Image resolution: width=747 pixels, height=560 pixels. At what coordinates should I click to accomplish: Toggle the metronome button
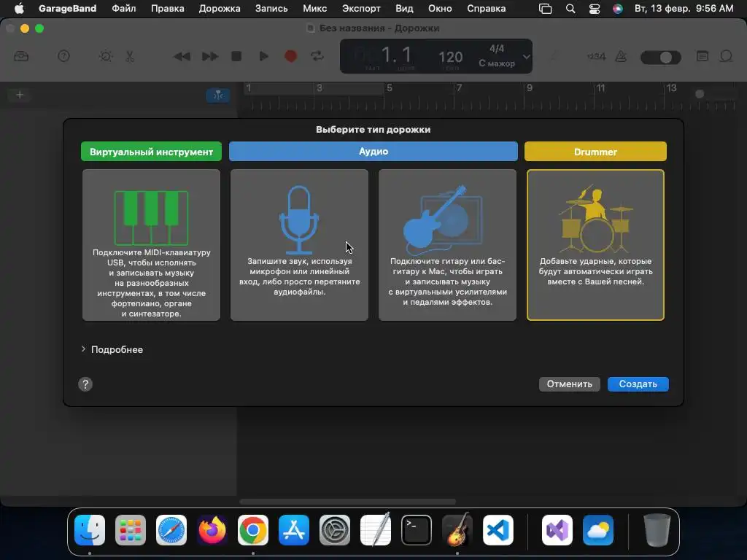click(x=621, y=57)
